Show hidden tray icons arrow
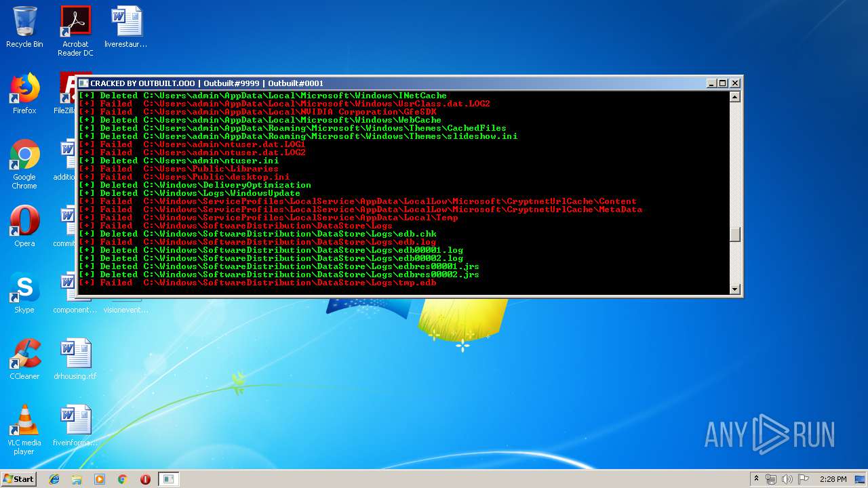This screenshot has width=868, height=488. tap(756, 479)
